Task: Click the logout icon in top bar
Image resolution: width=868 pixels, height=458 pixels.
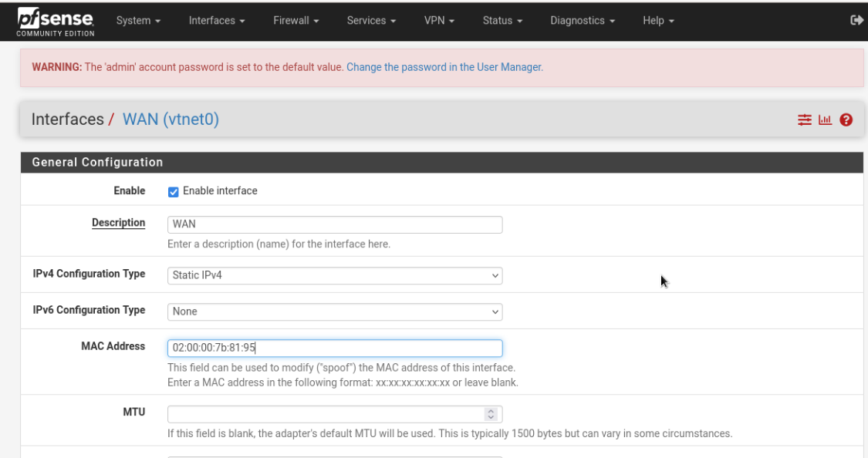Action: point(856,20)
